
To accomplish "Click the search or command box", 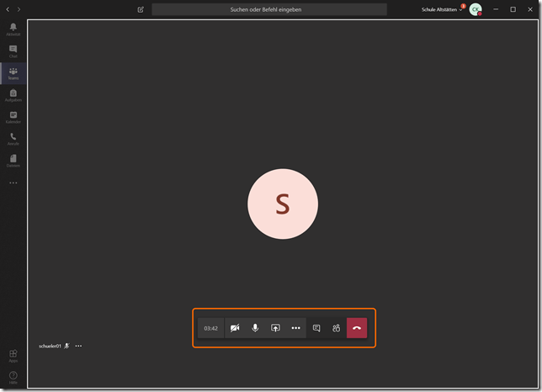I will (269, 9).
